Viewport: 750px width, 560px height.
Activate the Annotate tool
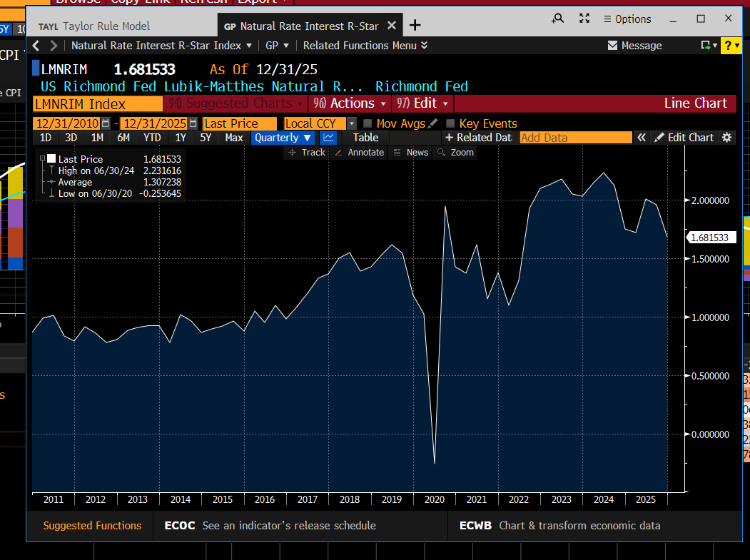click(359, 153)
